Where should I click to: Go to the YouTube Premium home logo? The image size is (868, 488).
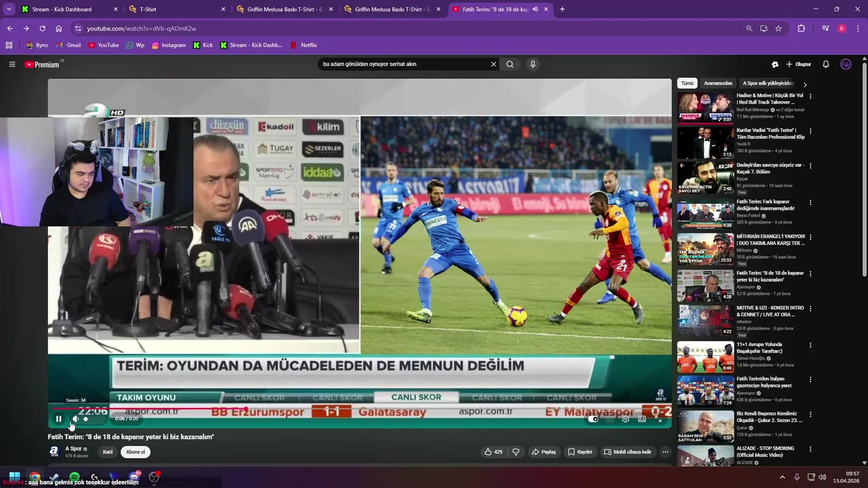click(x=42, y=64)
